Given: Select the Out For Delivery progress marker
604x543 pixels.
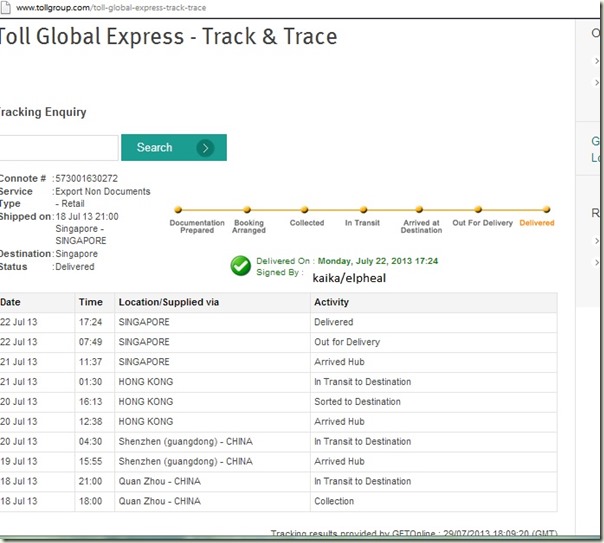Looking at the screenshot, I should (478, 210).
